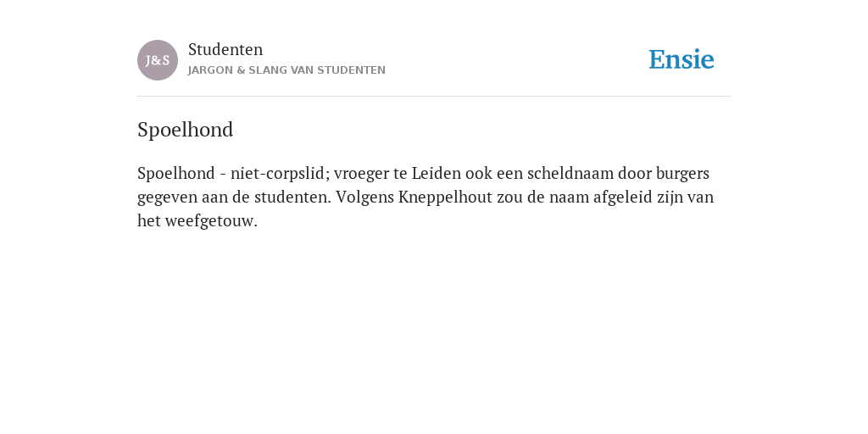Click the word weefgetouw in last line
868x434 pixels.
click(211, 221)
